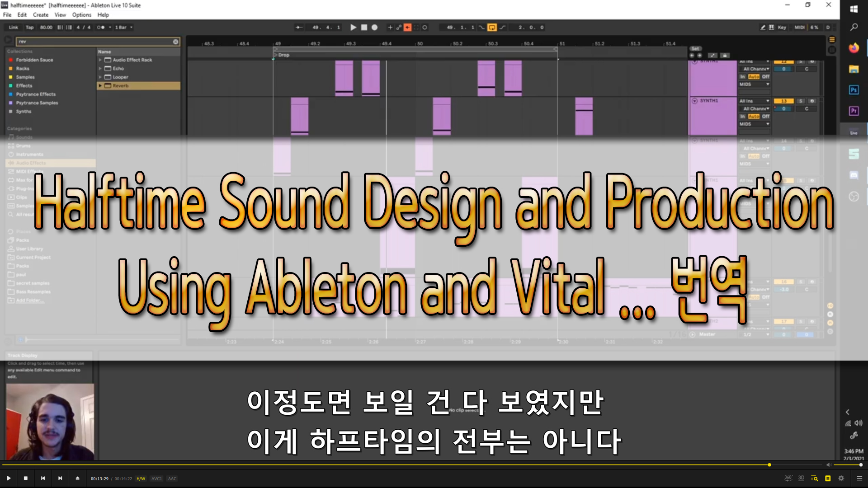Click the Drop locator marker
This screenshot has width=868, height=488.
pos(281,55)
